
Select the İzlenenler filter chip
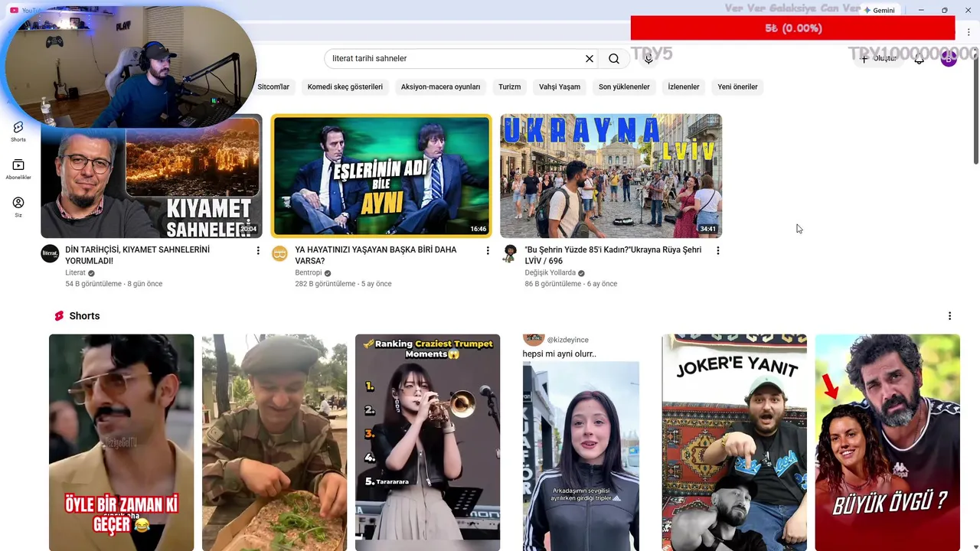(x=684, y=86)
